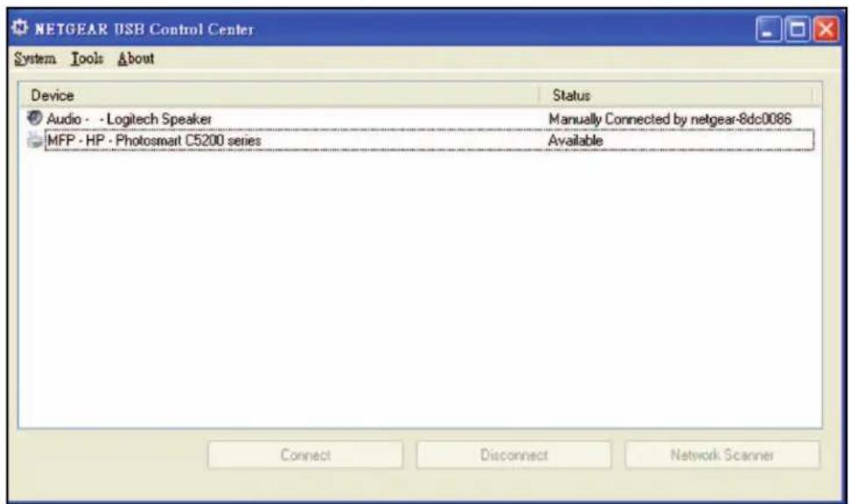Image resolution: width=850 pixels, height=504 pixels.
Task: Open the About menu
Action: (136, 59)
